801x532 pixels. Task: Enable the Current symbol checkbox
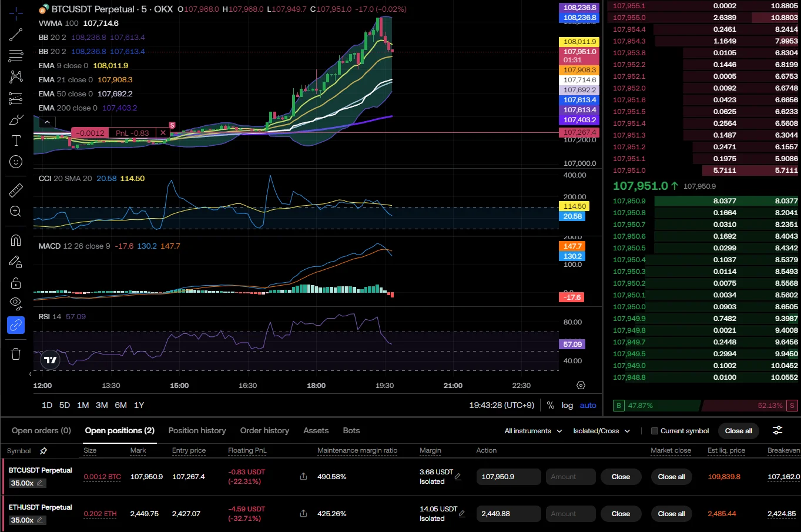click(x=655, y=431)
